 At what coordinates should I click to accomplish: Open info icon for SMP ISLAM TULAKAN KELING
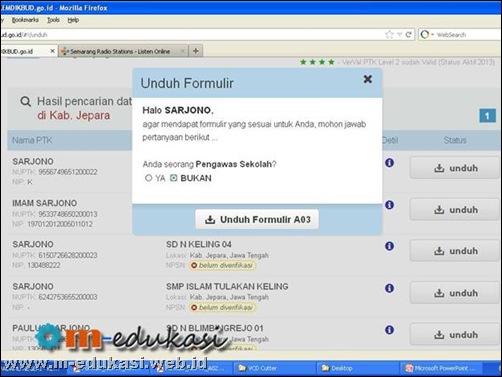pos(389,288)
